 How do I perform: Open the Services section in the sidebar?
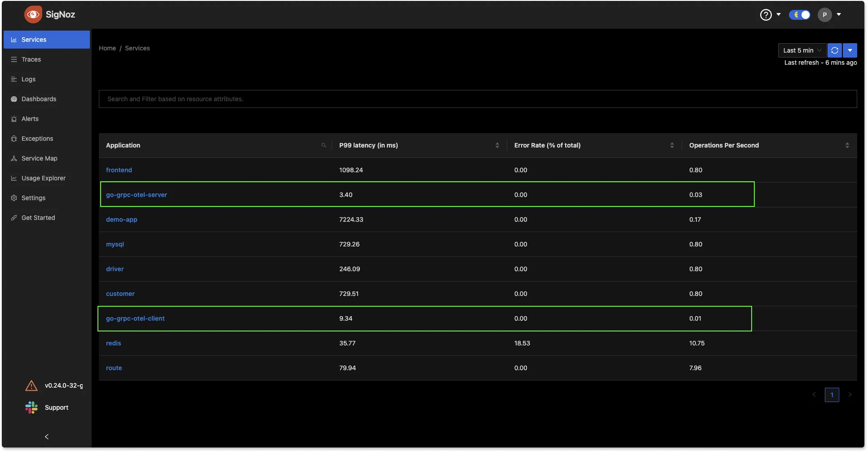point(47,40)
